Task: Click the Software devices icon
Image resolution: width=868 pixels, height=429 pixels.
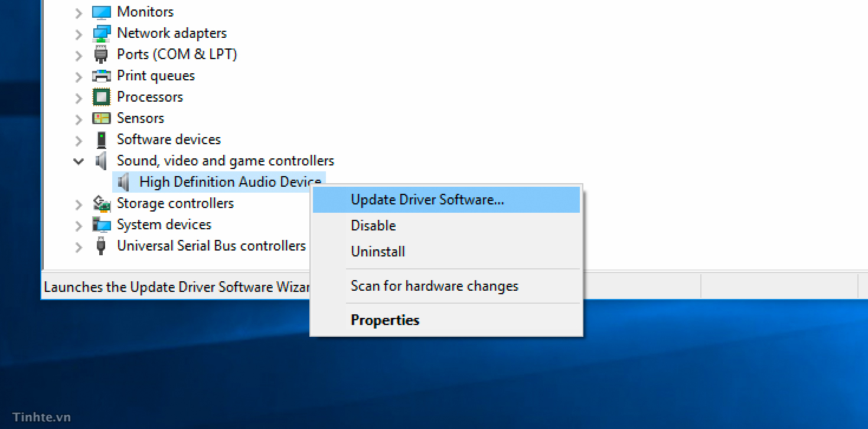Action: pyautogui.click(x=100, y=139)
